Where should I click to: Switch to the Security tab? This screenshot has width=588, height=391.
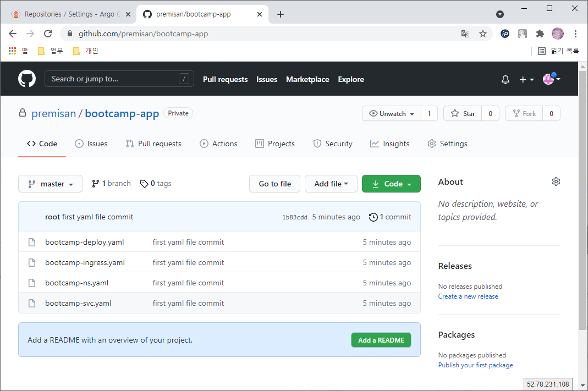click(x=333, y=144)
